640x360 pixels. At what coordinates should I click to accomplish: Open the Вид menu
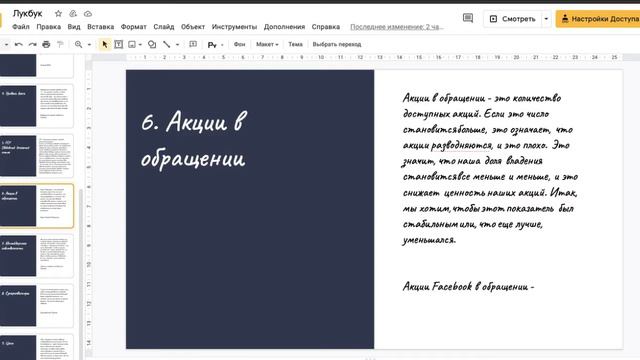(74, 27)
